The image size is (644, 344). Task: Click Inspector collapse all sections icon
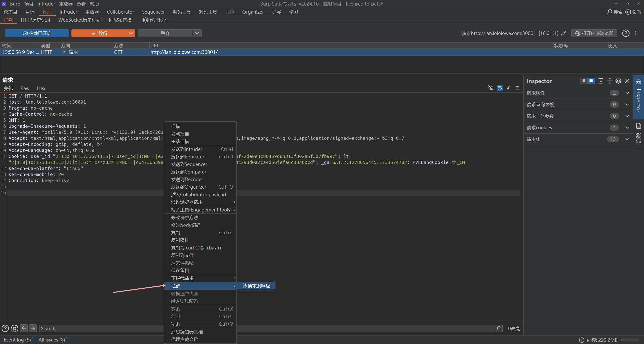(610, 81)
